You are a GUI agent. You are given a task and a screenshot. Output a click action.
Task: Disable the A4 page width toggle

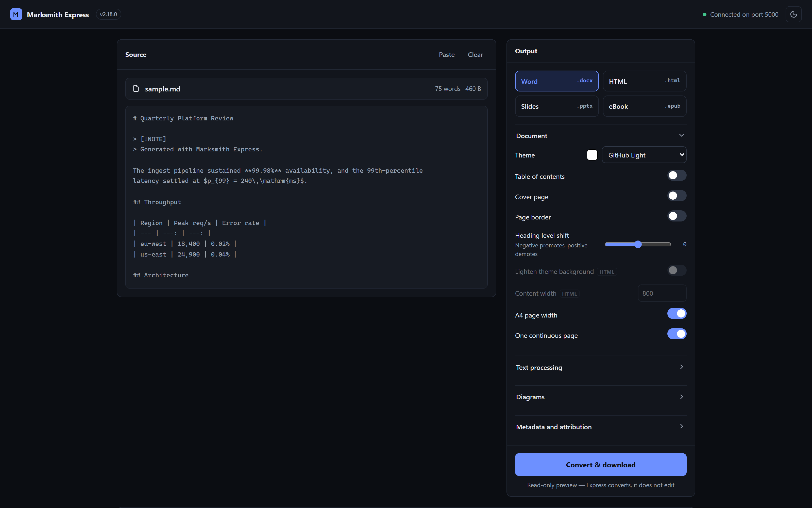click(x=676, y=314)
